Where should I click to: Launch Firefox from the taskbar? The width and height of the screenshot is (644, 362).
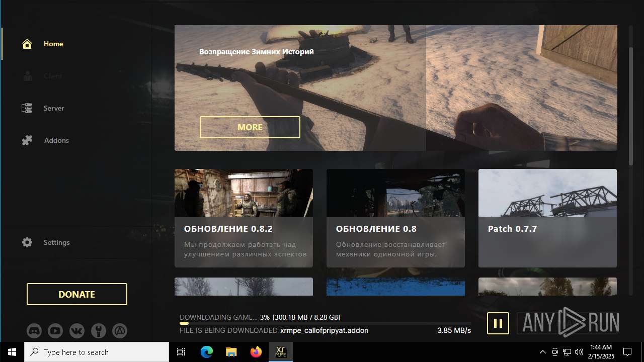click(x=256, y=352)
